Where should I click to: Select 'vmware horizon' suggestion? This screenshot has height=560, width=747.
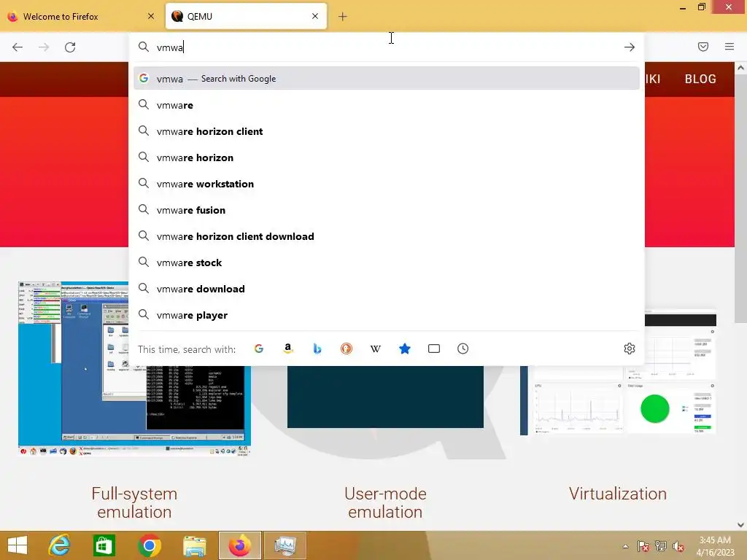pyautogui.click(x=387, y=157)
